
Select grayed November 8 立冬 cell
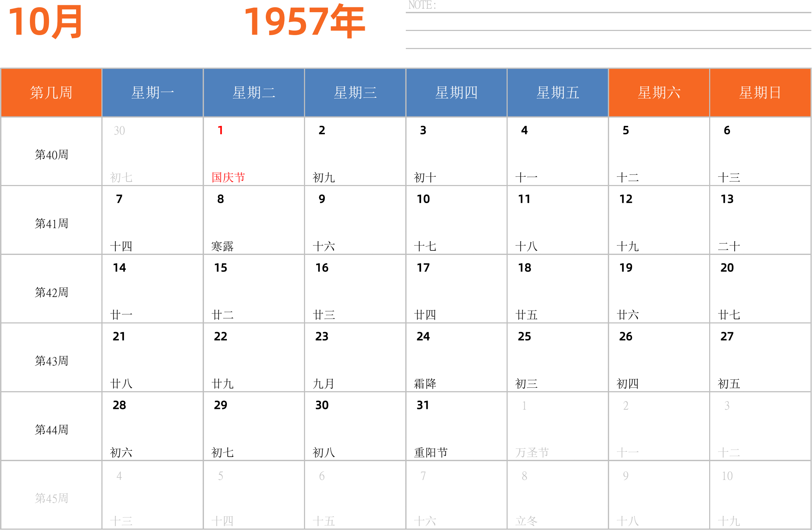coord(557,496)
